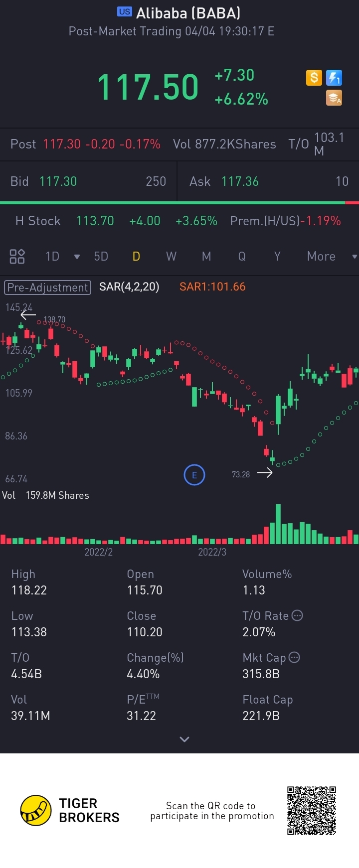Open the H Stock quote row
The height and width of the screenshot is (868, 359).
179,221
